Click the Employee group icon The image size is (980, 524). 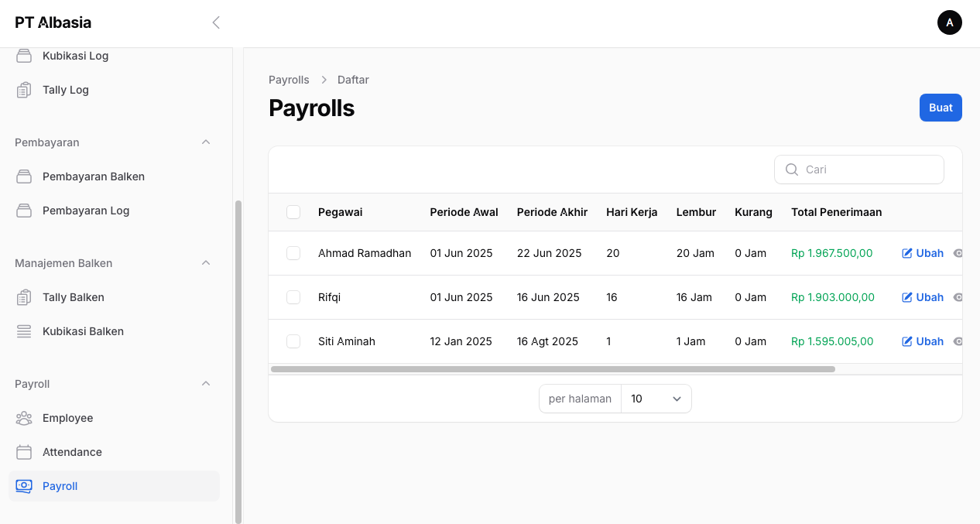[24, 418]
